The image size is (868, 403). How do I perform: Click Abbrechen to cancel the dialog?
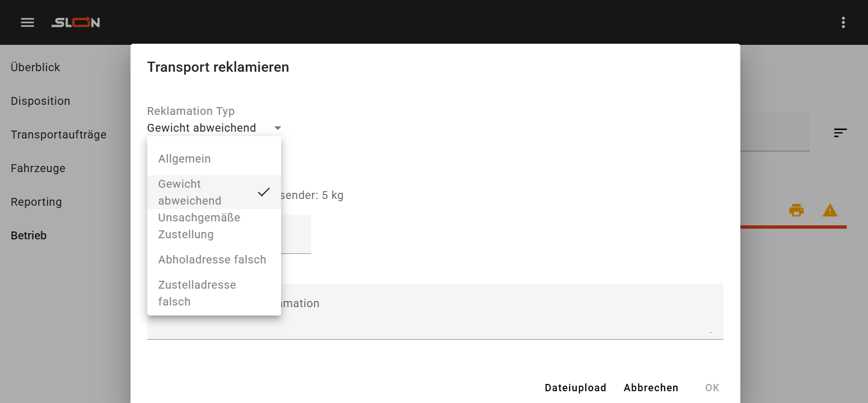[x=651, y=388]
